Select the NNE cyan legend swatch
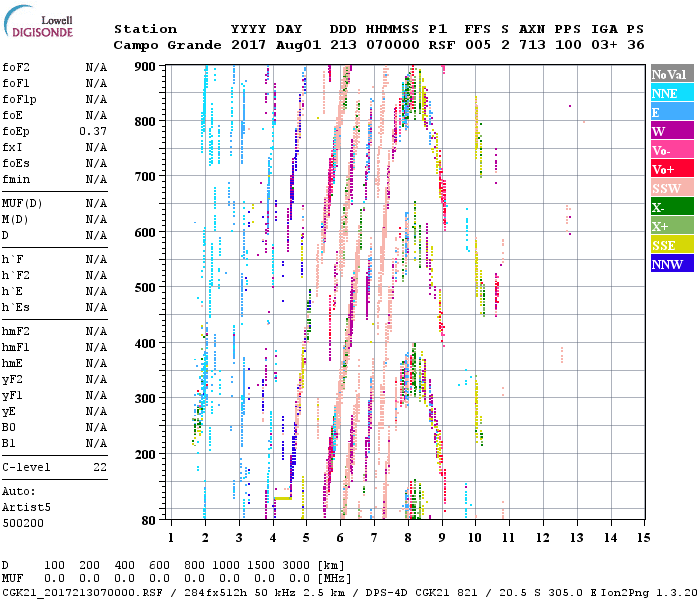700x600 pixels. [x=672, y=93]
